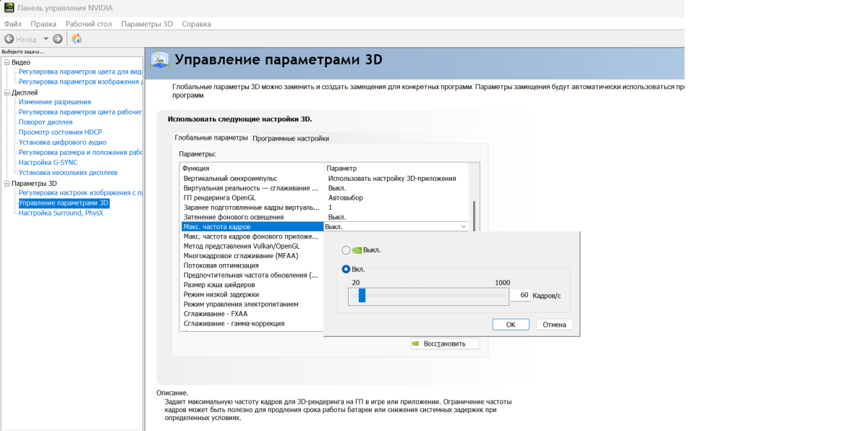The width and height of the screenshot is (868, 431).
Task: Collapse the Видео tree node
Action: pyautogui.click(x=7, y=62)
